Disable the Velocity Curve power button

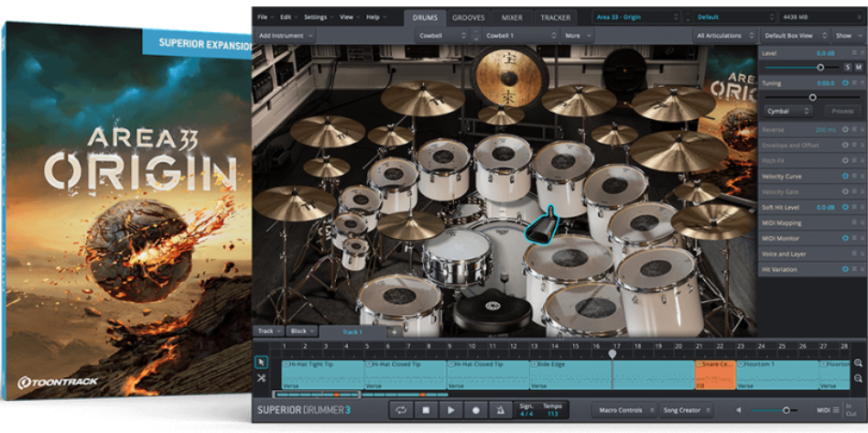[x=845, y=176]
